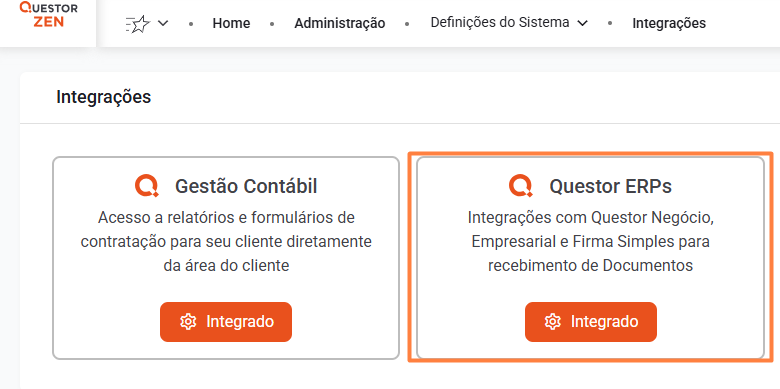
Task: Open Definições do Sistema dropdown
Action: click(x=509, y=23)
